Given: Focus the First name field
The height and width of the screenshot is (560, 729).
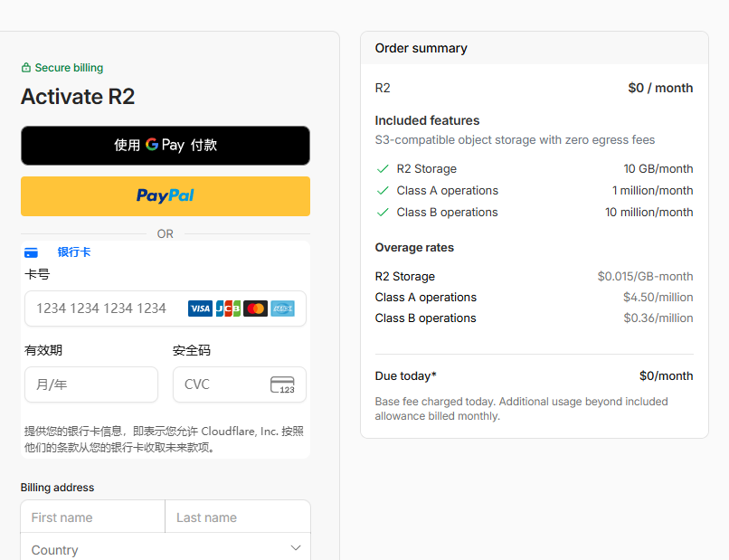Looking at the screenshot, I should coord(93,517).
